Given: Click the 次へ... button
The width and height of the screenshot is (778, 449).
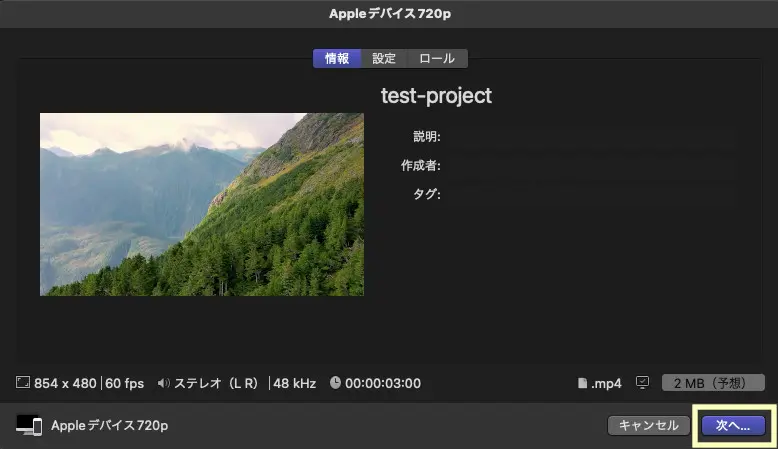Looking at the screenshot, I should pyautogui.click(x=733, y=425).
